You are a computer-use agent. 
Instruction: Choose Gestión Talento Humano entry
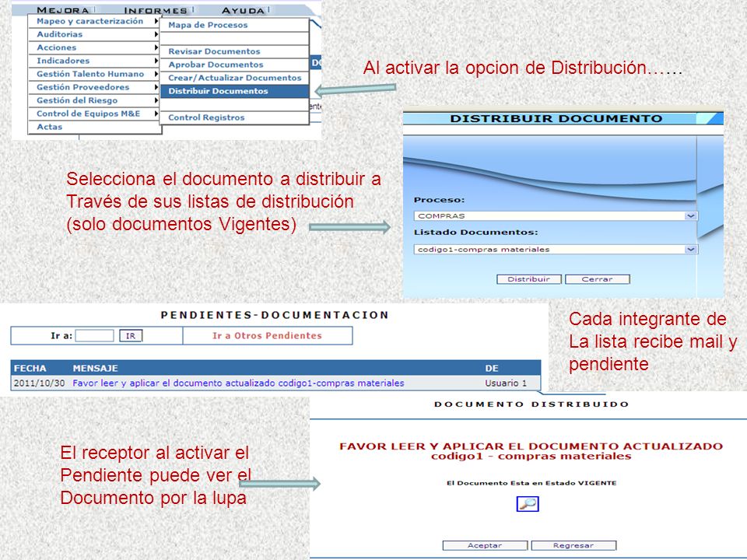point(94,75)
